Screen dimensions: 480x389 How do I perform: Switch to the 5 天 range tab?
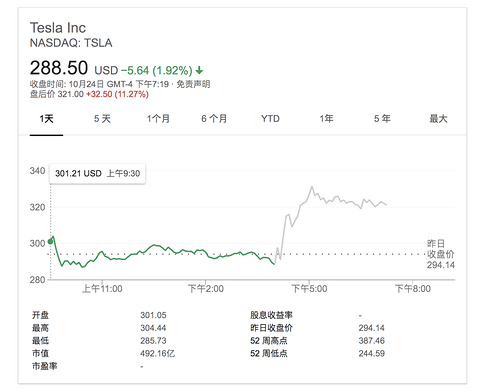point(102,119)
